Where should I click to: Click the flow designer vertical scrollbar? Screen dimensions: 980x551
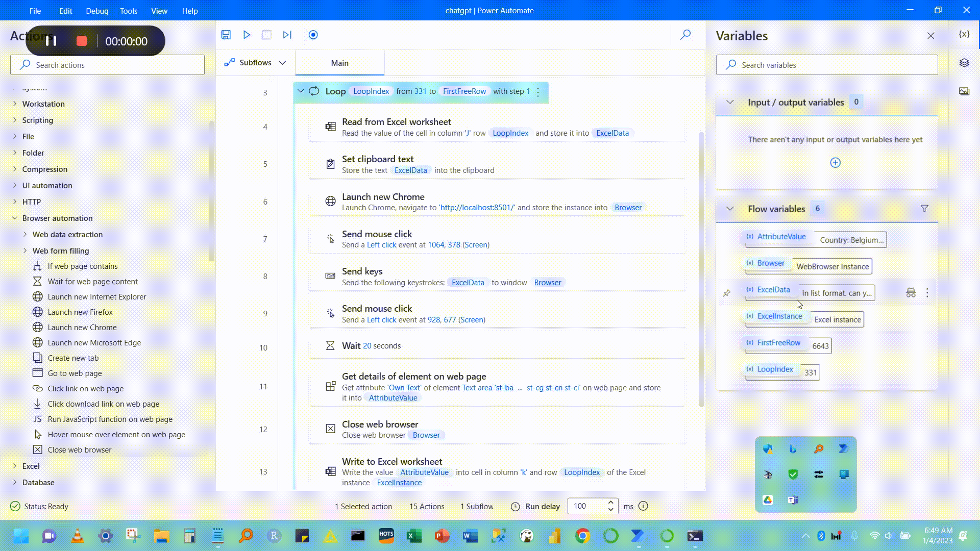[701, 270]
